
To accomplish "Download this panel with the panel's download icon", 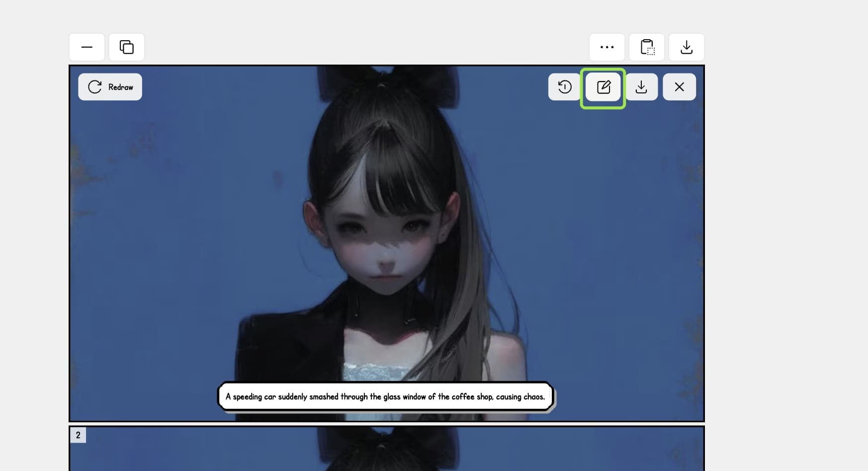I will [x=641, y=87].
